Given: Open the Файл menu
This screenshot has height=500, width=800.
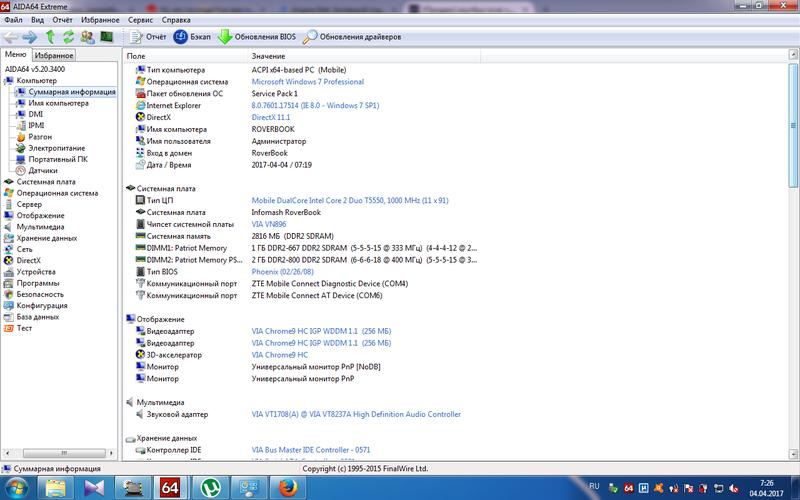Looking at the screenshot, I should click(13, 20).
